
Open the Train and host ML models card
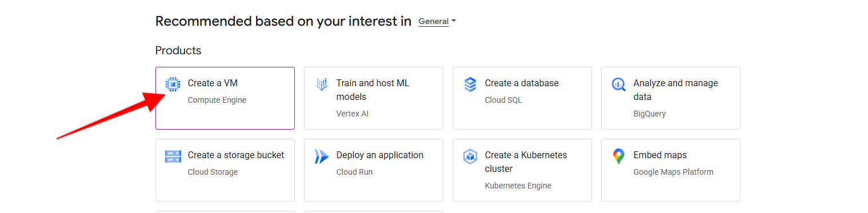[x=374, y=98]
